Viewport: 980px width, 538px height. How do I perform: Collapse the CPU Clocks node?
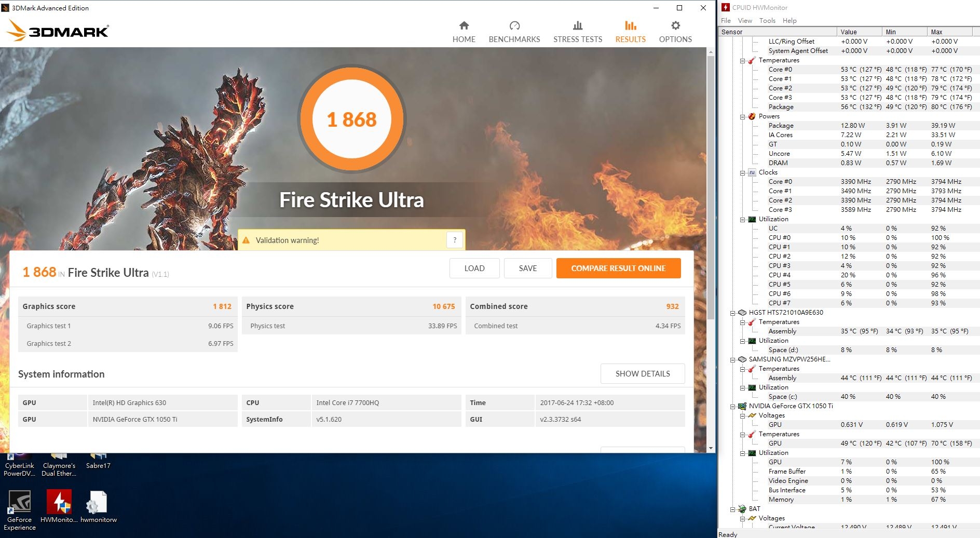click(x=742, y=173)
